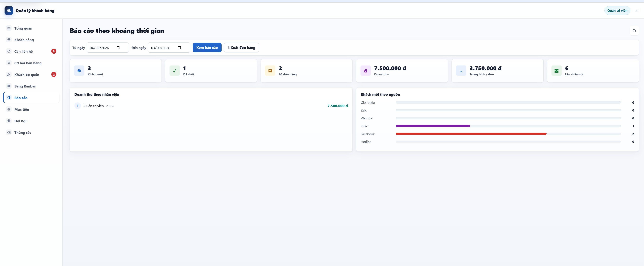Click the Mục tiêu target icon
Image resolution: width=644 pixels, height=266 pixels.
click(x=9, y=109)
